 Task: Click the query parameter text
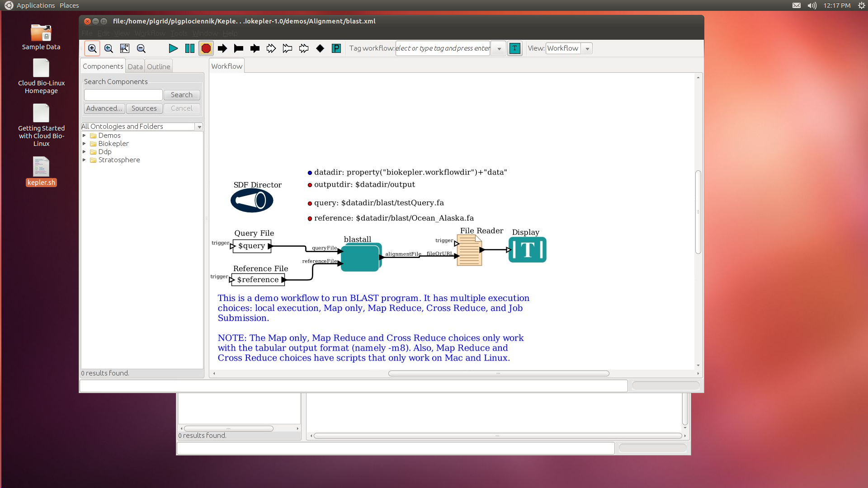(379, 203)
